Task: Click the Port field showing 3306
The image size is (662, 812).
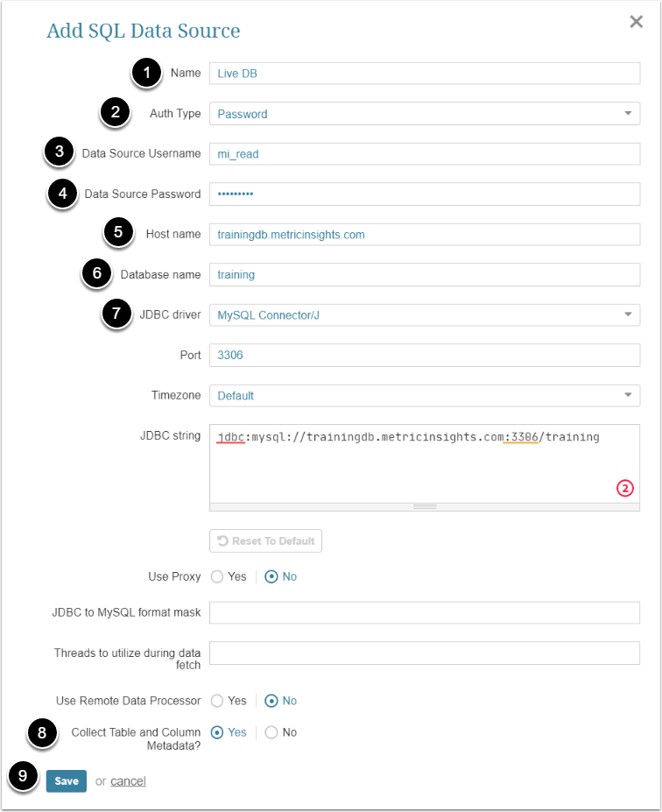Action: (x=425, y=356)
